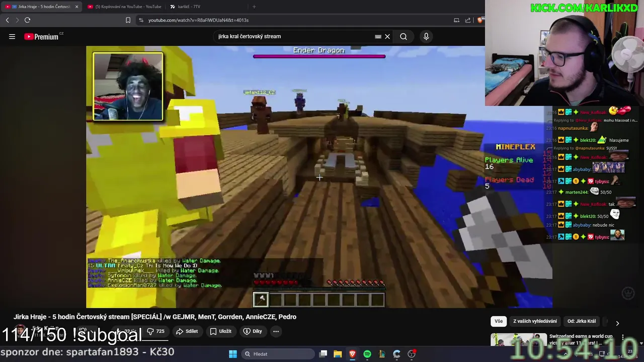Screen dimensions: 644x362
Task: Open the Switzerland world cup video thumbnail
Action: coord(518,339)
